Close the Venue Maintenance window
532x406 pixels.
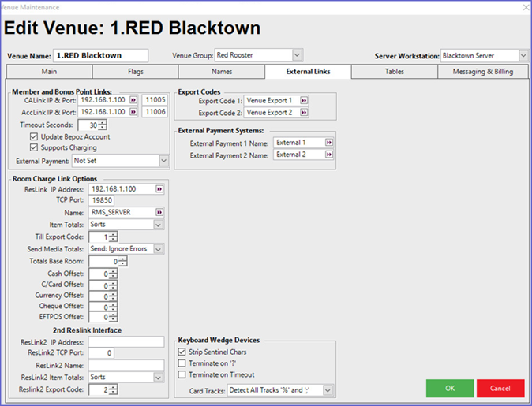point(526,7)
